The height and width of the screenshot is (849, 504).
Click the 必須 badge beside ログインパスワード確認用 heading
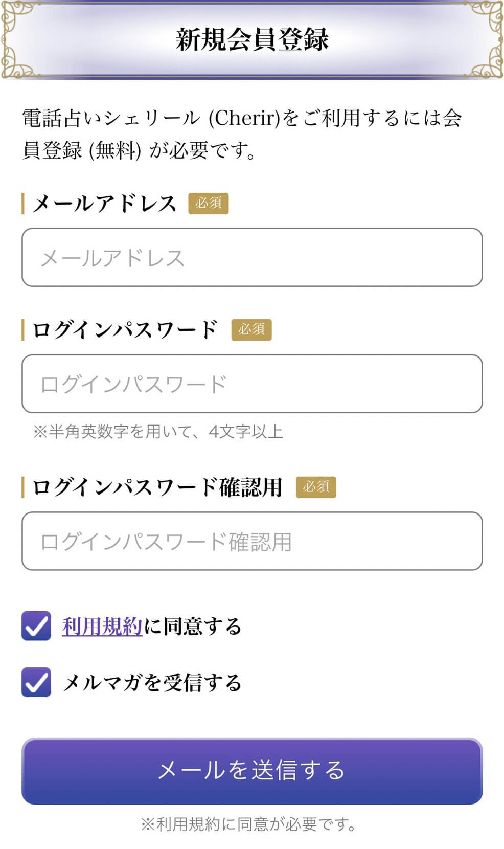click(316, 487)
